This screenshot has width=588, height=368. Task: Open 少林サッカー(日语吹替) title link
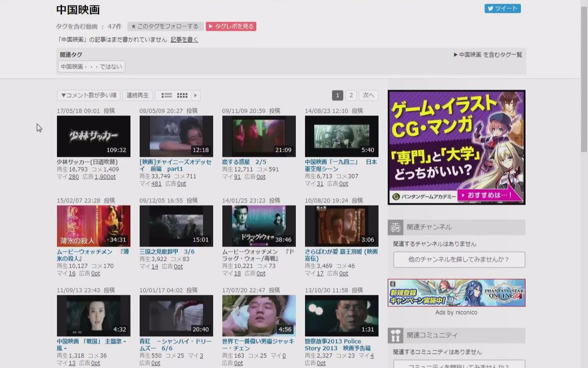(x=87, y=162)
